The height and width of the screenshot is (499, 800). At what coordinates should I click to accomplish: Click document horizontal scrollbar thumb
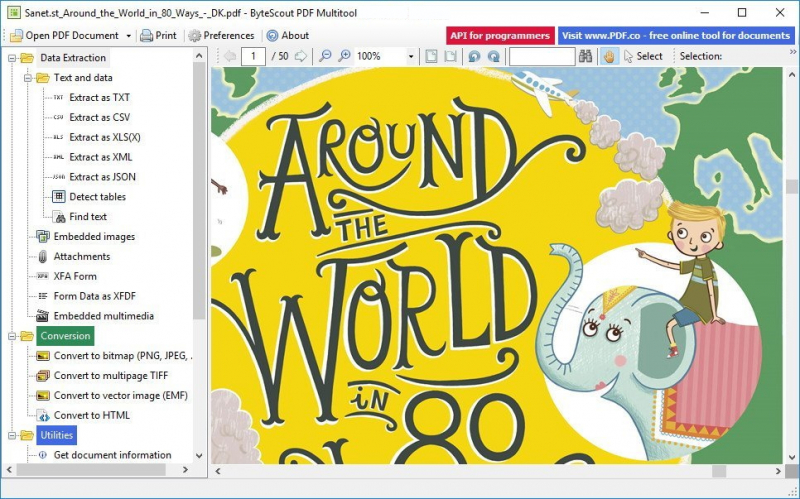click(719, 471)
